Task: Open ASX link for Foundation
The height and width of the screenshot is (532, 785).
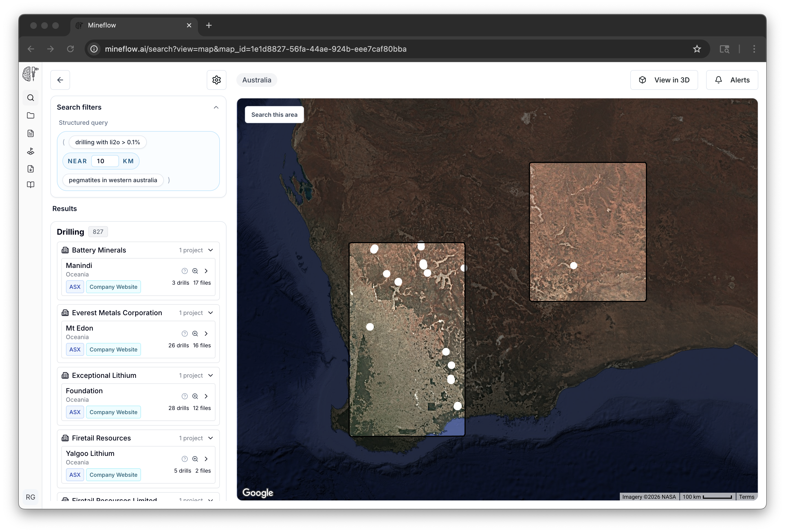Action: (x=75, y=412)
